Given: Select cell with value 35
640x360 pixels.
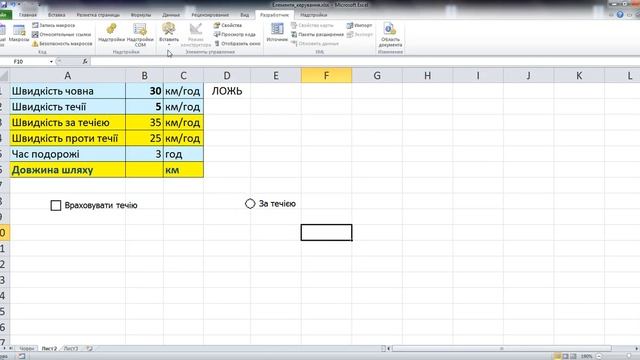Looking at the screenshot, I should coord(144,122).
